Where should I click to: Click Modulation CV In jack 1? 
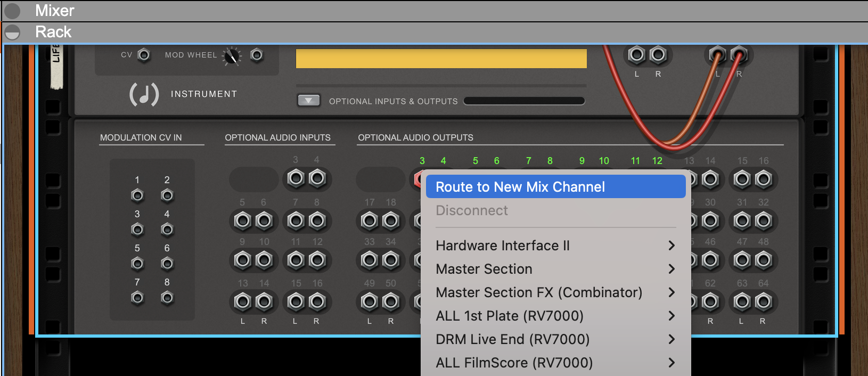click(x=137, y=196)
